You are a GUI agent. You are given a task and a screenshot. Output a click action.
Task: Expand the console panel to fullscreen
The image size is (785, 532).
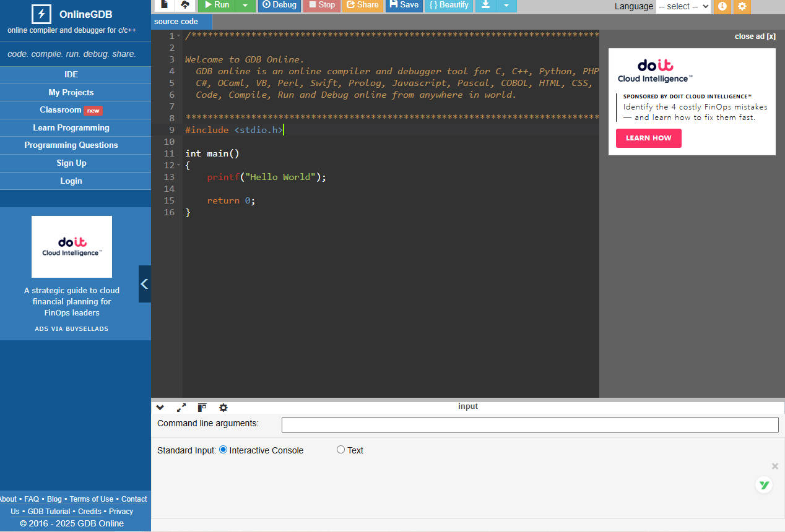(x=181, y=408)
